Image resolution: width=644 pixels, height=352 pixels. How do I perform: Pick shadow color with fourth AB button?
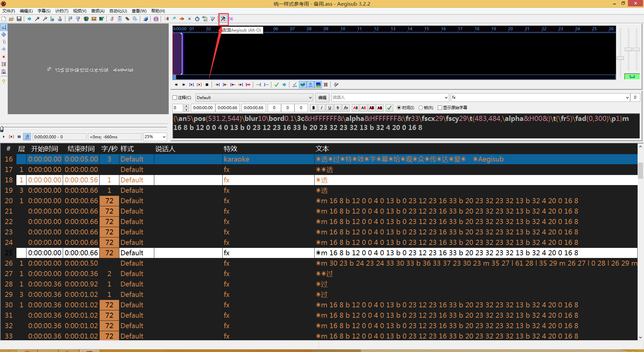tap(380, 108)
